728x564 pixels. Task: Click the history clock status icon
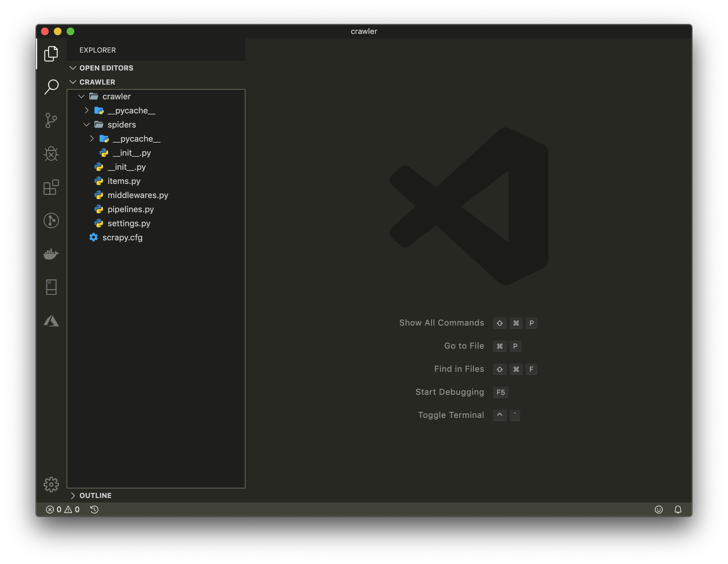[x=94, y=510]
